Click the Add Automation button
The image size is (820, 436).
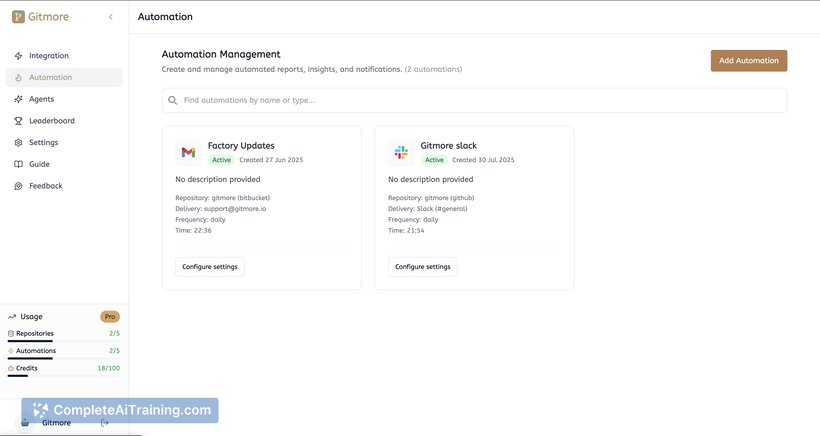pyautogui.click(x=748, y=61)
